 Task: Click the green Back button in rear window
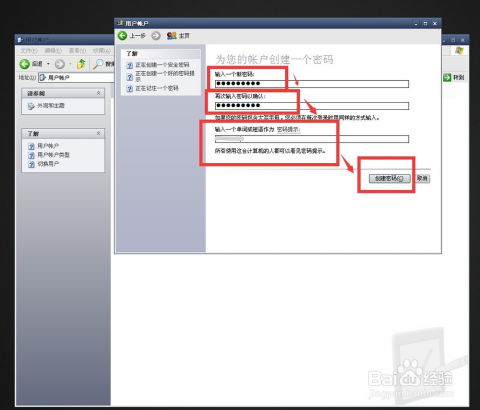25,64
